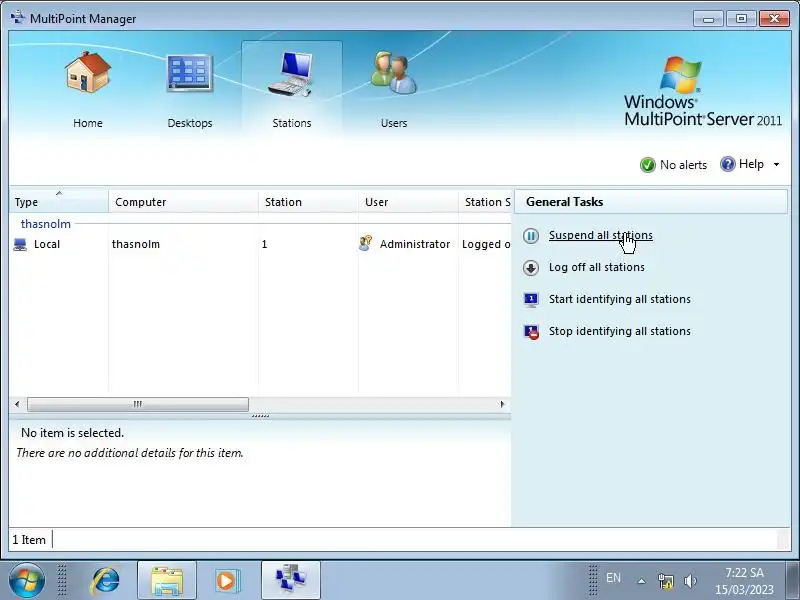Close the MultiPoint Manager window
Image resolution: width=800 pixels, height=600 pixels.
[774, 19]
